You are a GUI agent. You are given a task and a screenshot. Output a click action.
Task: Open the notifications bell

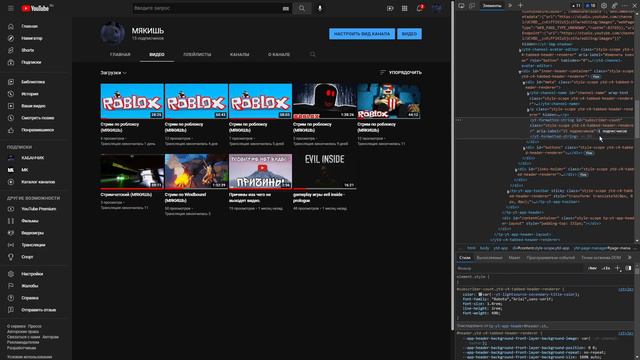point(420,8)
